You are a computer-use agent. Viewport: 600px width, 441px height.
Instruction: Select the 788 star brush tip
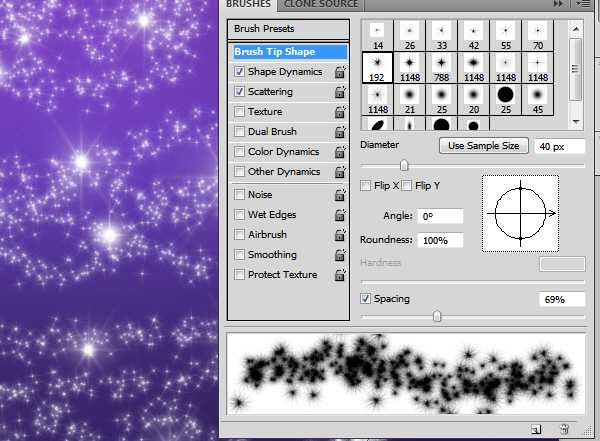tap(441, 66)
